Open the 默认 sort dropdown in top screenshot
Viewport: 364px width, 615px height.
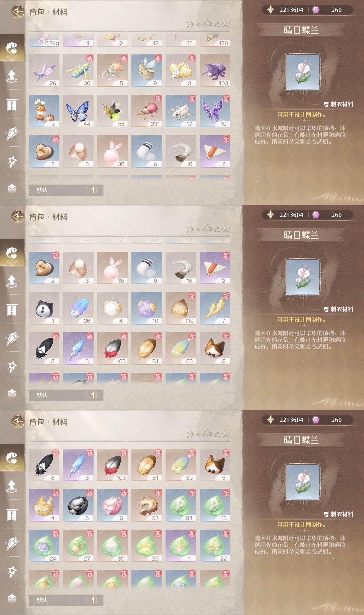58,190
